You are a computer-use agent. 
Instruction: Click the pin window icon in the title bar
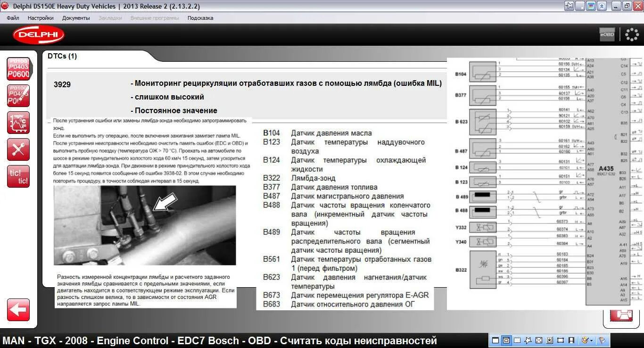[x=570, y=6]
